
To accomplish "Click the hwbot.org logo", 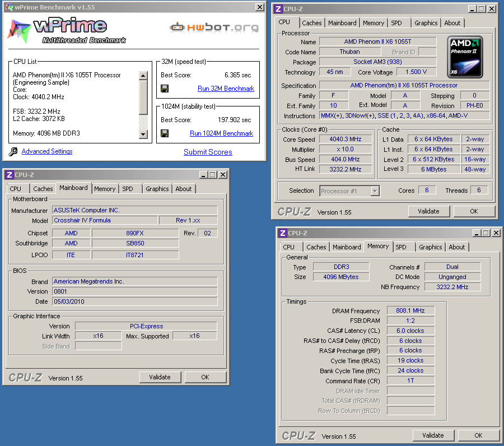I will point(214,27).
